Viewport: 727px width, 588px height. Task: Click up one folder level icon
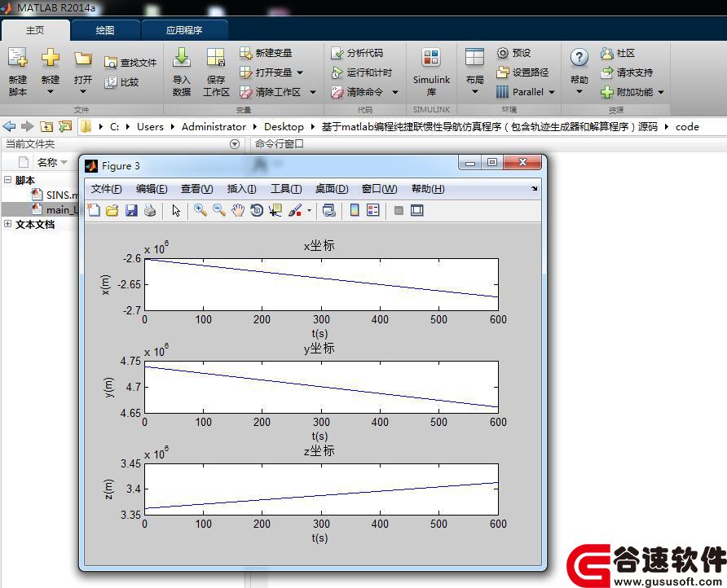pyautogui.click(x=46, y=126)
